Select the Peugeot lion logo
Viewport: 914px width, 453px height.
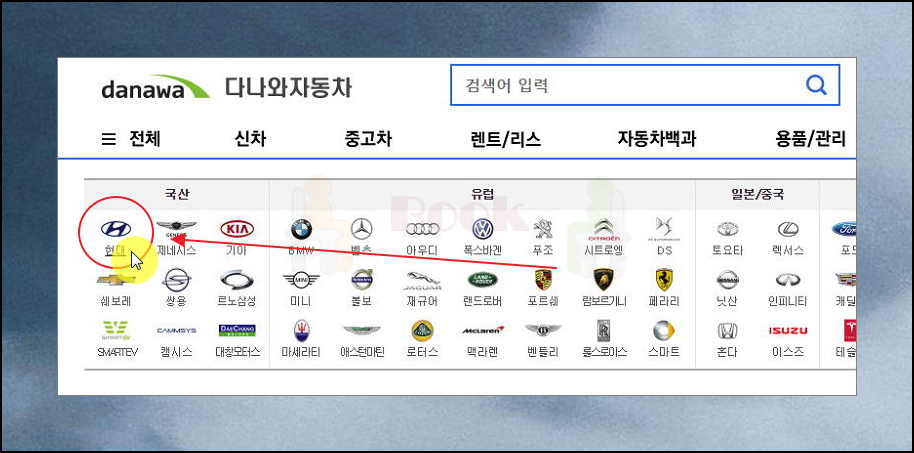click(543, 229)
